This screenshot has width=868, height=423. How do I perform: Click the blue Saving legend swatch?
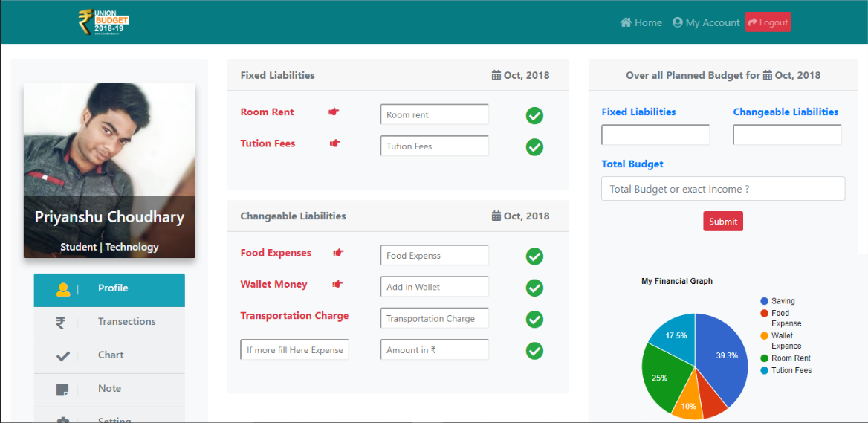tap(764, 301)
